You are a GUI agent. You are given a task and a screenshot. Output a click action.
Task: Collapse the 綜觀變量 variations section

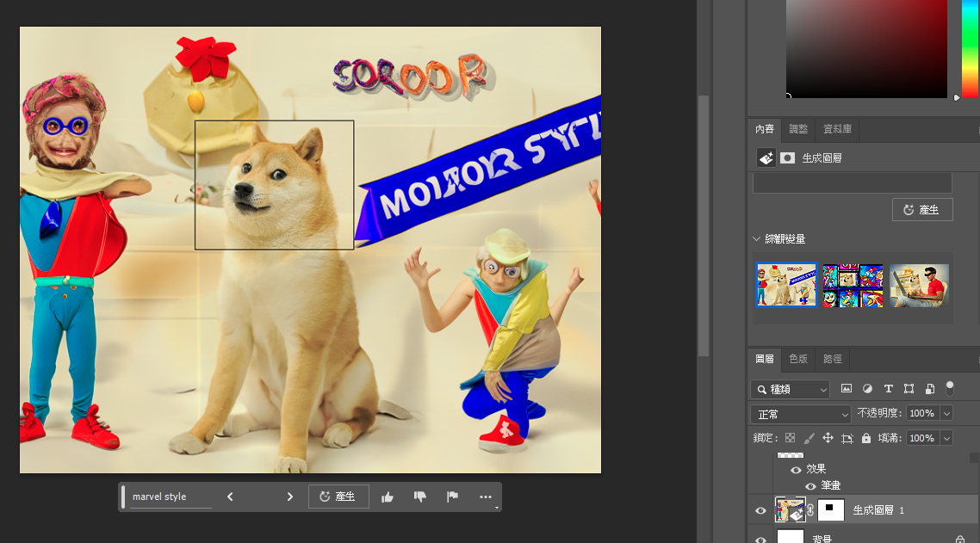click(756, 238)
